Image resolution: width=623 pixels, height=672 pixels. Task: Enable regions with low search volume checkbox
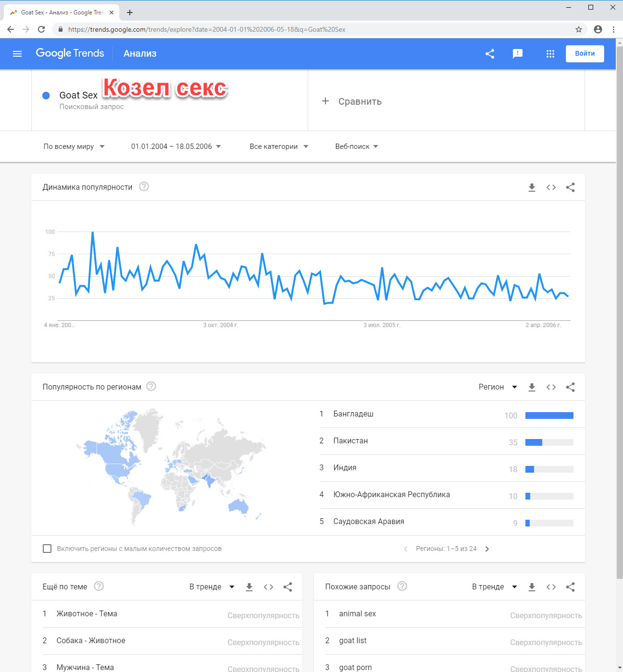47,549
